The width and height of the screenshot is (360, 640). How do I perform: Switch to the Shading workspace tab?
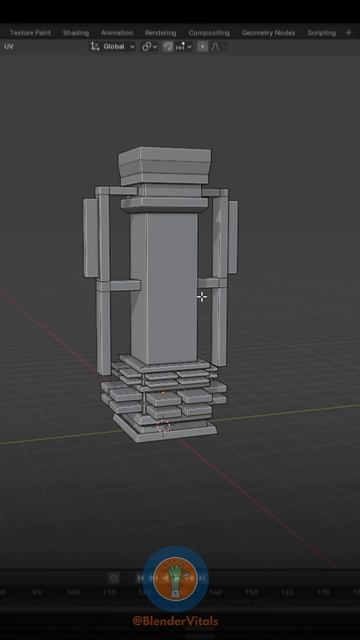pos(76,33)
